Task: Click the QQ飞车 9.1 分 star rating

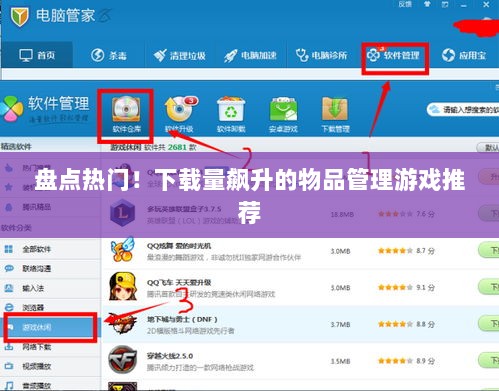Action: click(406, 287)
